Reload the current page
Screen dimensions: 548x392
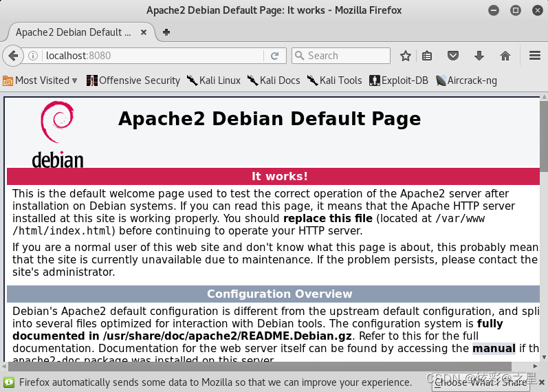[275, 56]
